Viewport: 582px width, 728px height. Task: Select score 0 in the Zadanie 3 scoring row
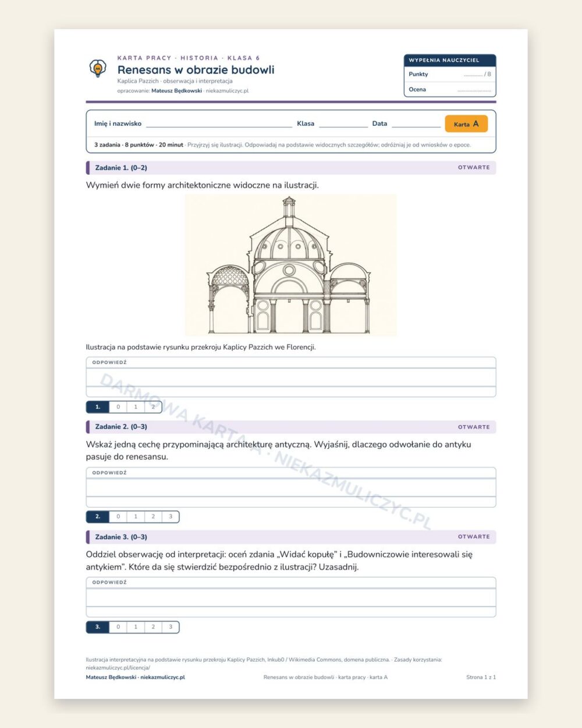click(118, 627)
